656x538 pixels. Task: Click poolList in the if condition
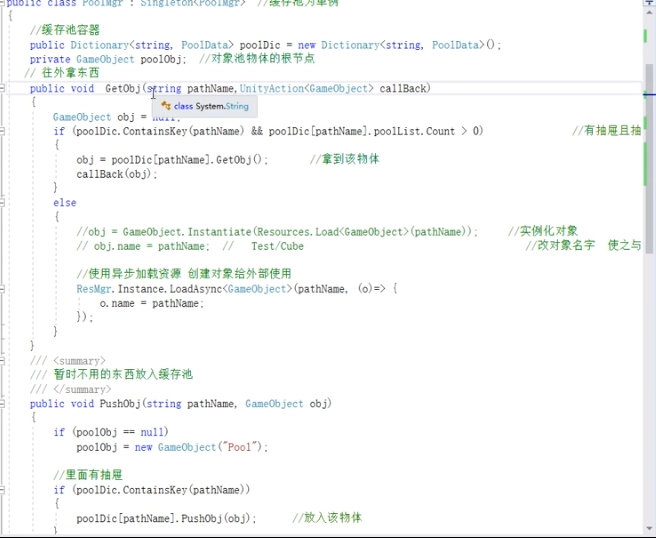click(397, 131)
